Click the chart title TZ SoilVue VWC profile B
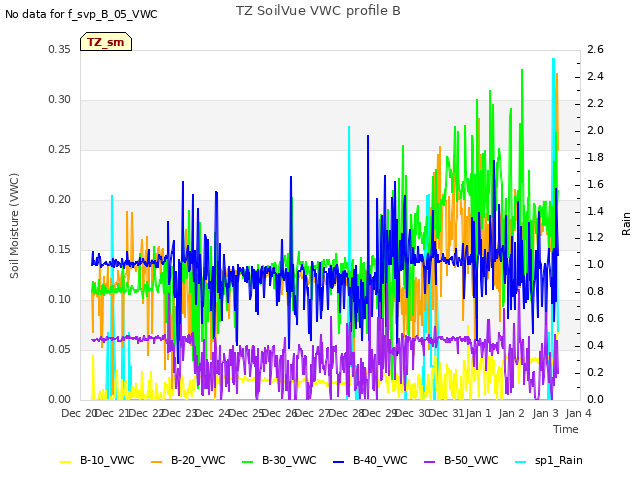Screen dimensions: 640x480 tap(318, 11)
